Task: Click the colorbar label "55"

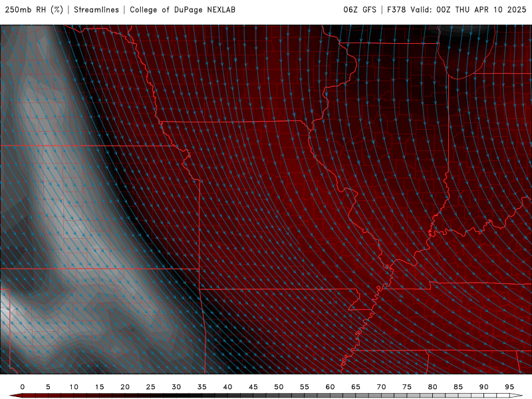Action: (305, 387)
